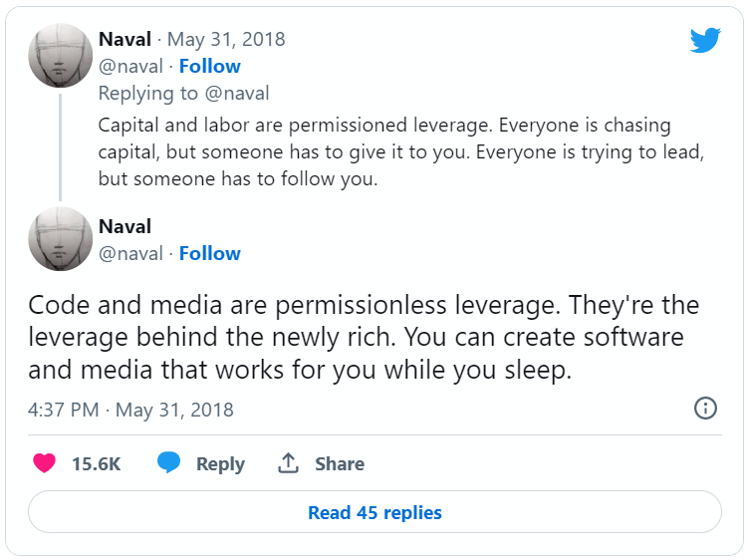Click the bold Naval name in main tweet
The width and height of the screenshot is (748, 560).
coord(125,227)
